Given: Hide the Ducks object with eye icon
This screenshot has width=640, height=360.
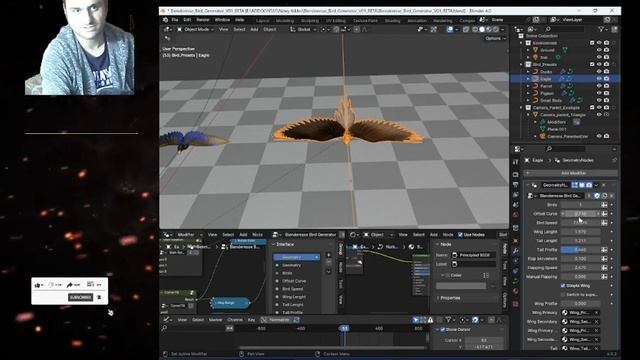Looking at the screenshot, I should point(599,72).
